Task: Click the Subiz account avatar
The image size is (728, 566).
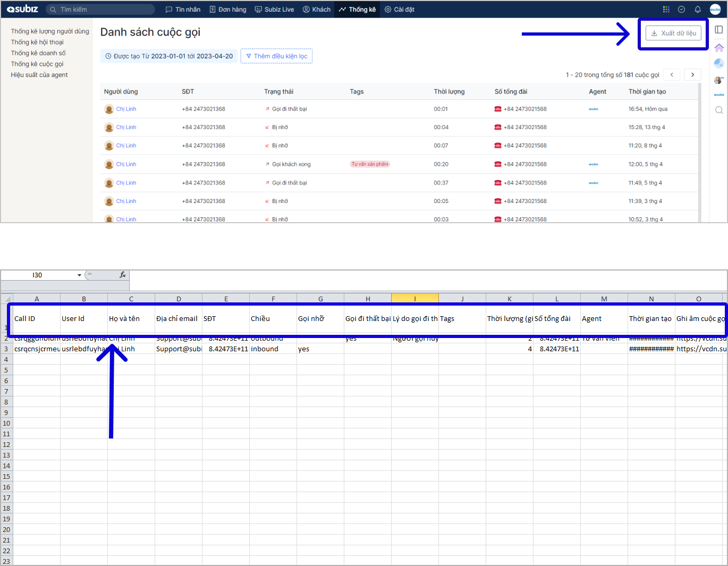Action: coord(715,10)
